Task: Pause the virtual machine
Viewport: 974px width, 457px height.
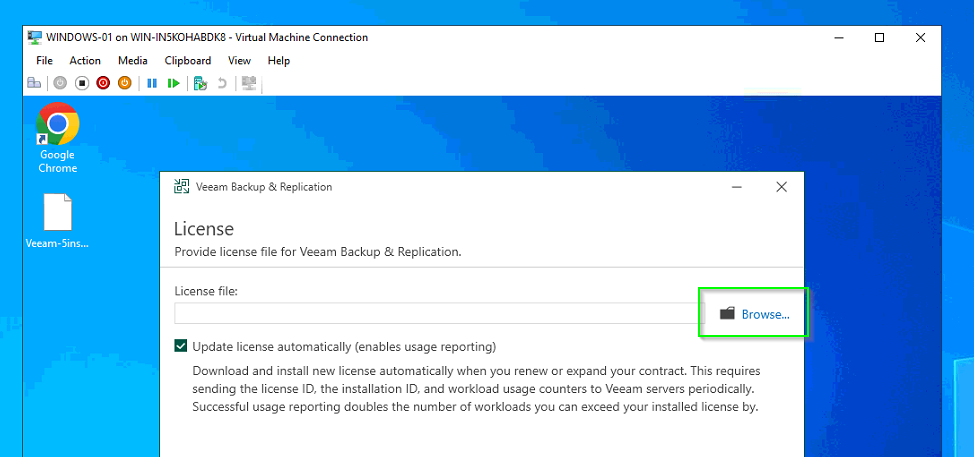Action: tap(152, 83)
